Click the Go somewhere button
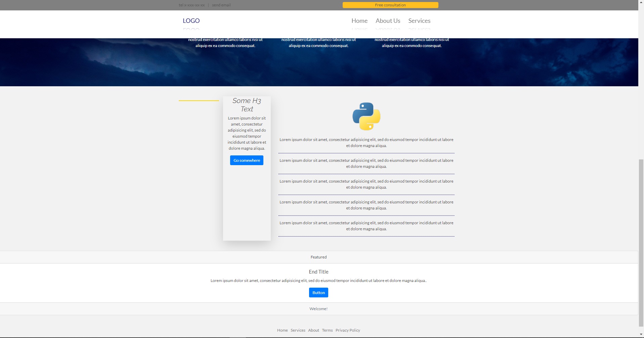The height and width of the screenshot is (338, 644). [247, 160]
